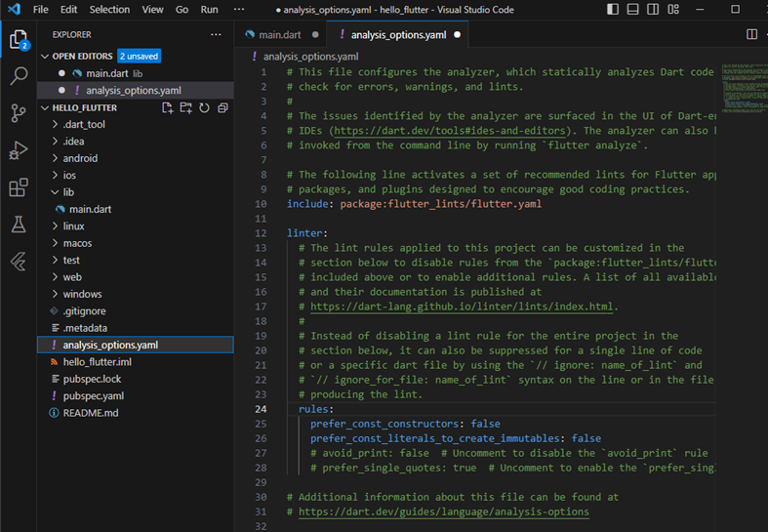Screen dimensions: 768x532
Task: Open the File menu
Action: coord(41,10)
